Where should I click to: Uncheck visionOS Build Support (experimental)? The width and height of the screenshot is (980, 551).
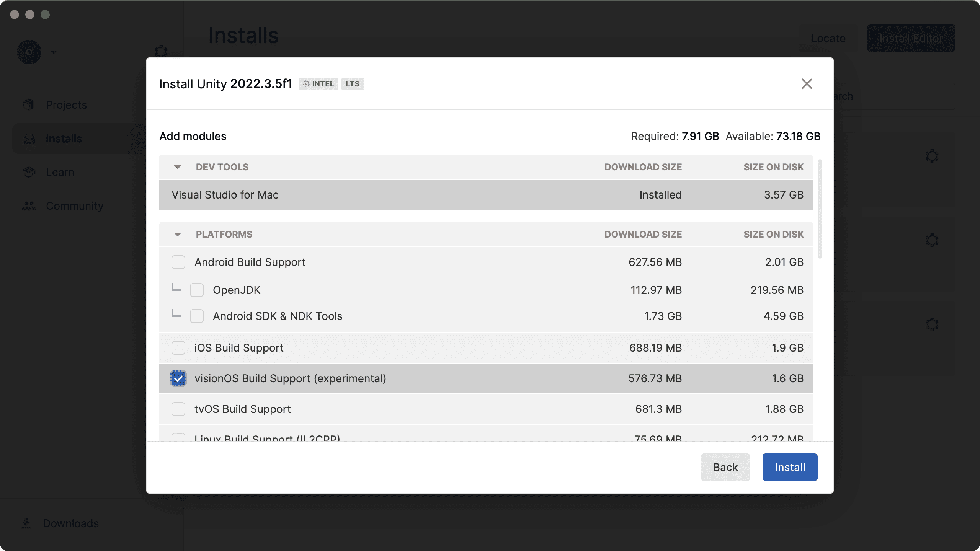(178, 378)
